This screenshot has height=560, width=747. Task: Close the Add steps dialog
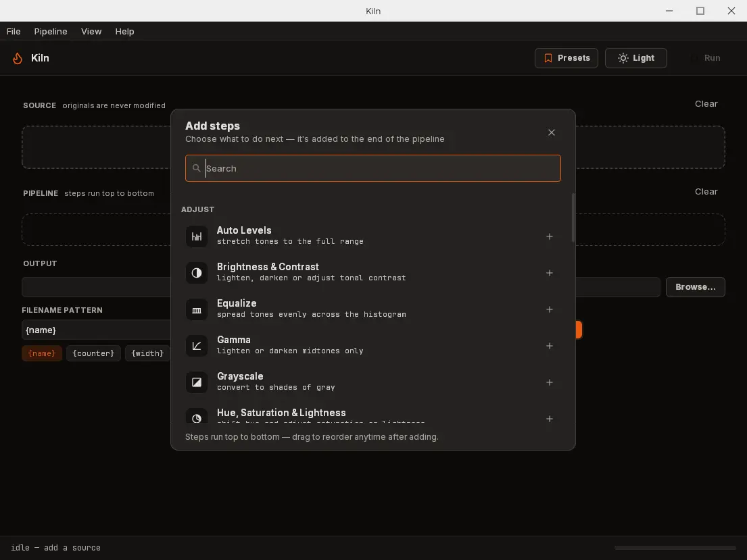551,132
